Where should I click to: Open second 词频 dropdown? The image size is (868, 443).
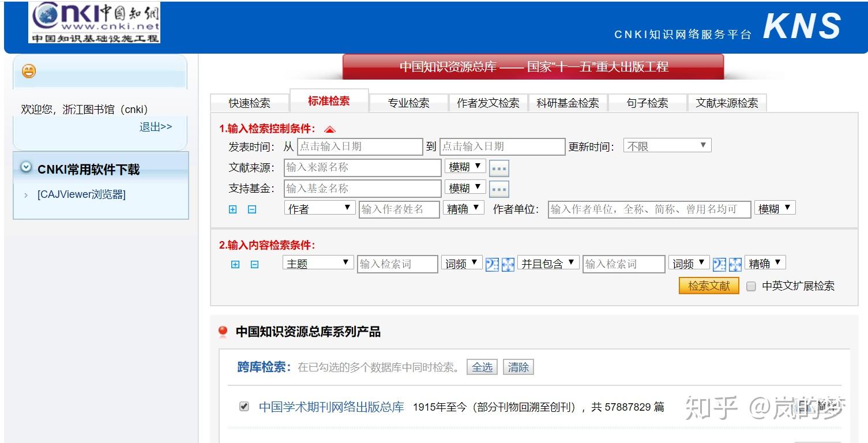[x=689, y=263]
